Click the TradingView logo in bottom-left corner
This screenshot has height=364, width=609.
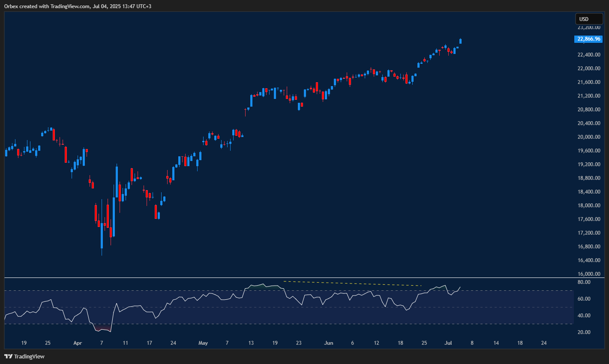pyautogui.click(x=24, y=356)
